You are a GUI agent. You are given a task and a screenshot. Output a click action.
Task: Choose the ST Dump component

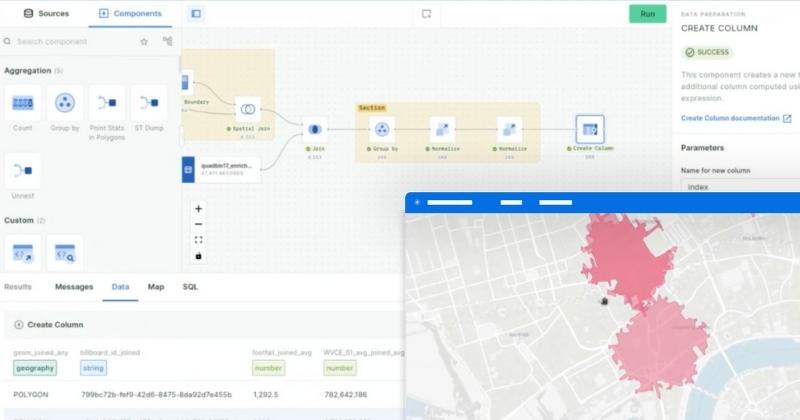149,103
